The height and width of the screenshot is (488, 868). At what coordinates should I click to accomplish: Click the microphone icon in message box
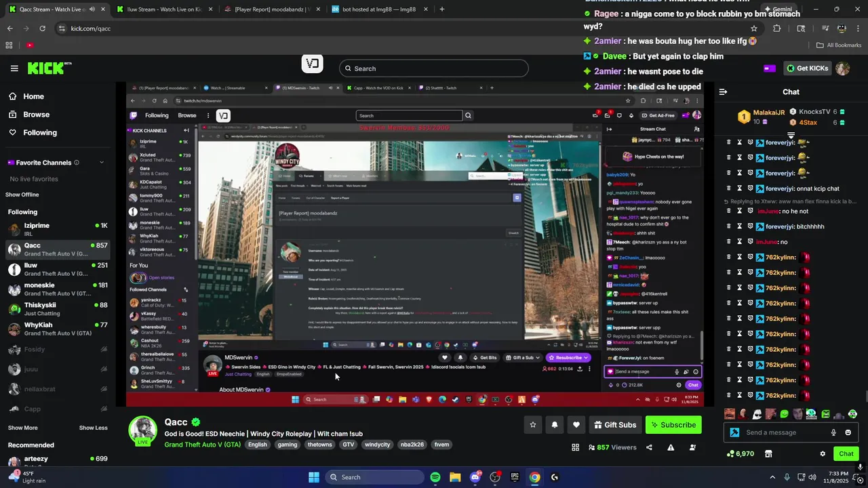pyautogui.click(x=833, y=432)
